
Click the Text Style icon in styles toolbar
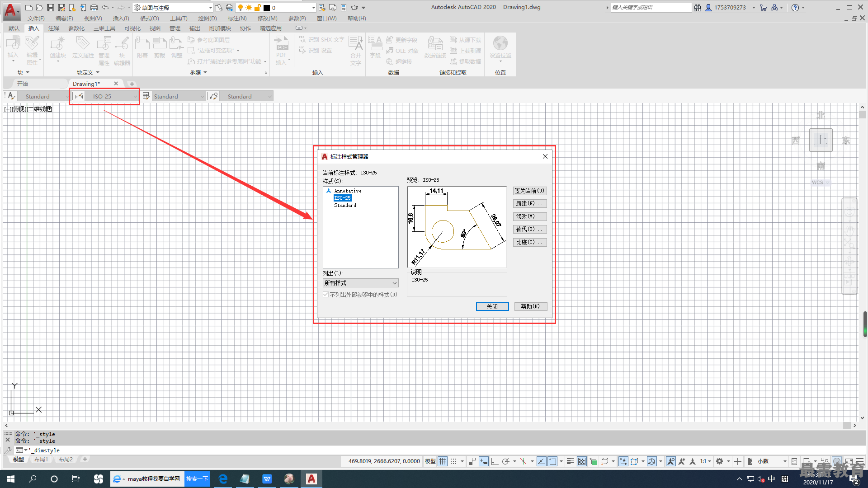[x=12, y=96]
